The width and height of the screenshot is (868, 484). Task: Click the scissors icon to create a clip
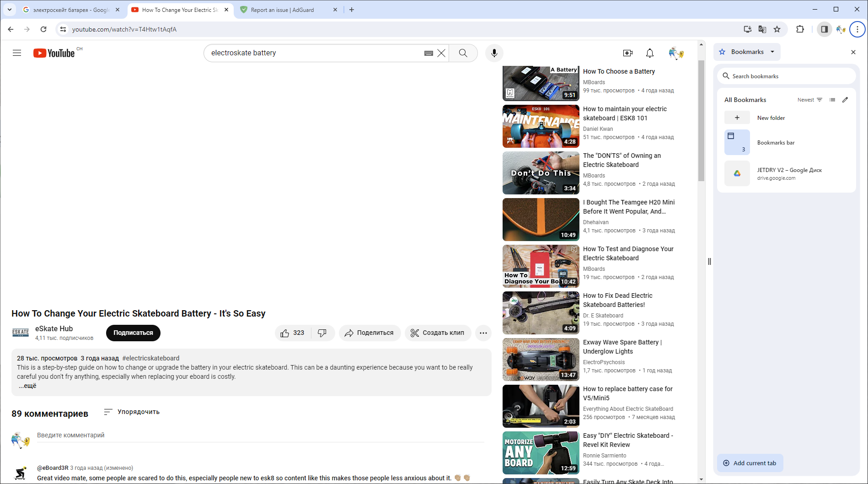[x=414, y=333]
